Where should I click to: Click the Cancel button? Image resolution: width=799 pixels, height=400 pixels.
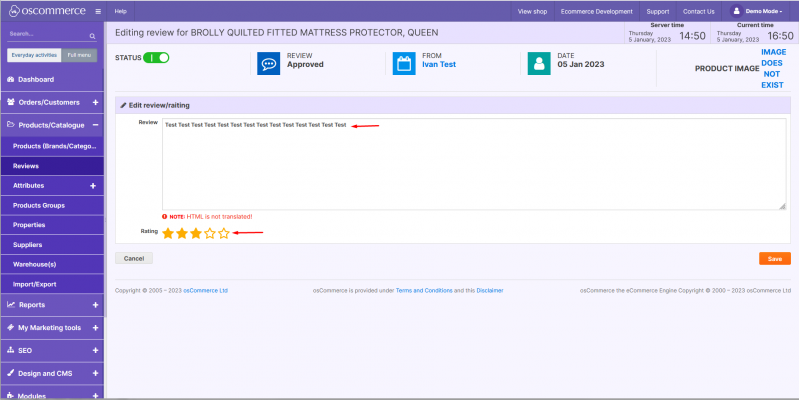[x=133, y=258]
